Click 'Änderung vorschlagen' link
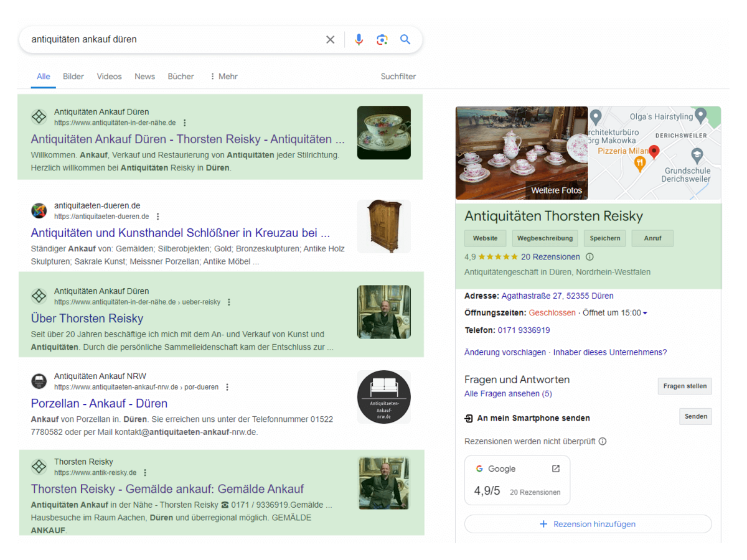The height and width of the screenshot is (560, 747). (505, 352)
